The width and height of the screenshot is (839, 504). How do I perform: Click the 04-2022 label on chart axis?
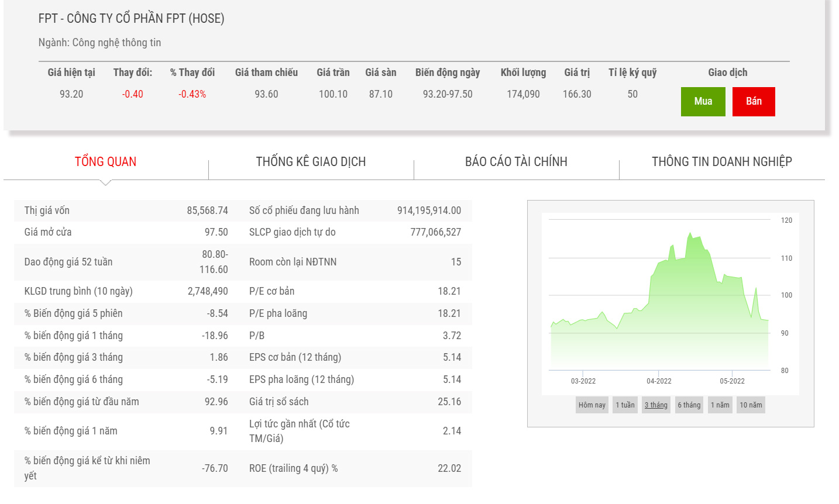point(659,381)
